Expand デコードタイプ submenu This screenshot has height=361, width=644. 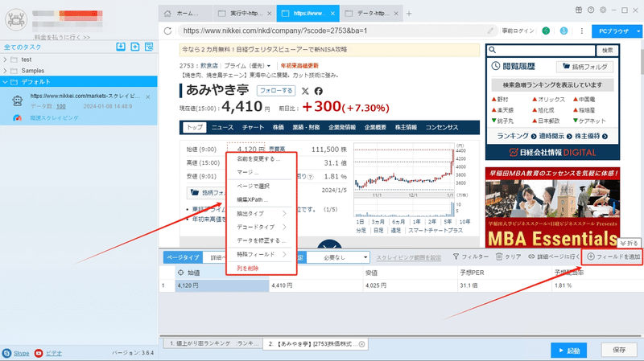point(284,227)
